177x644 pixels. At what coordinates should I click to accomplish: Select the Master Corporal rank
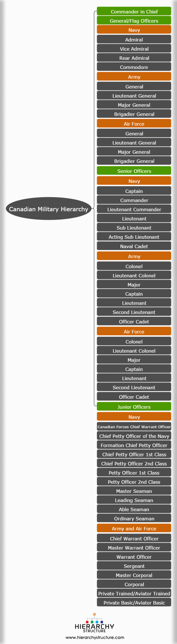tap(134, 575)
